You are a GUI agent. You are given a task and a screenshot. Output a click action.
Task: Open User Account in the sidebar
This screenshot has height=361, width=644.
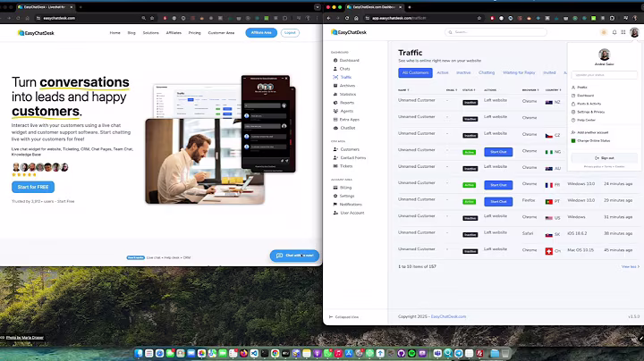point(349,213)
